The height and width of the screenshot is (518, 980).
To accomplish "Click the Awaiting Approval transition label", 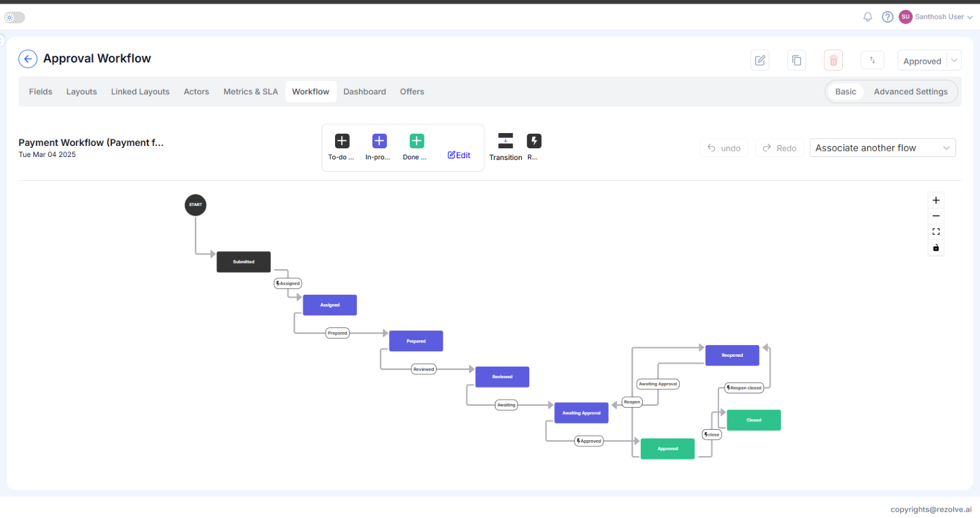I will pyautogui.click(x=658, y=384).
